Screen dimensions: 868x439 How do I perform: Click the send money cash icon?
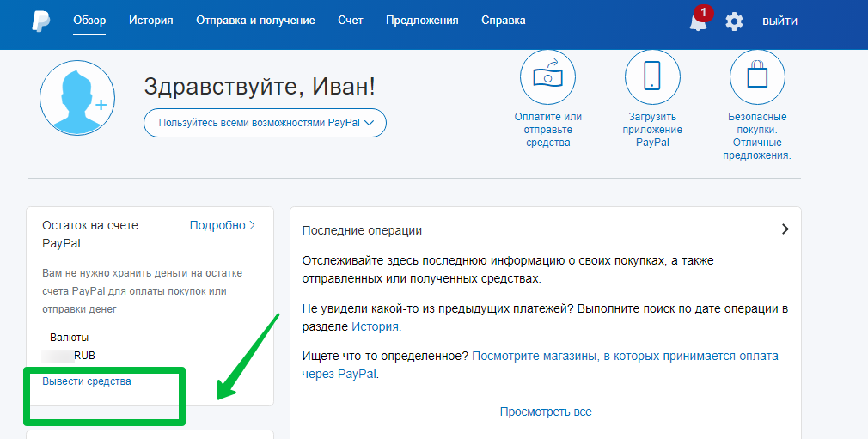pos(547,77)
